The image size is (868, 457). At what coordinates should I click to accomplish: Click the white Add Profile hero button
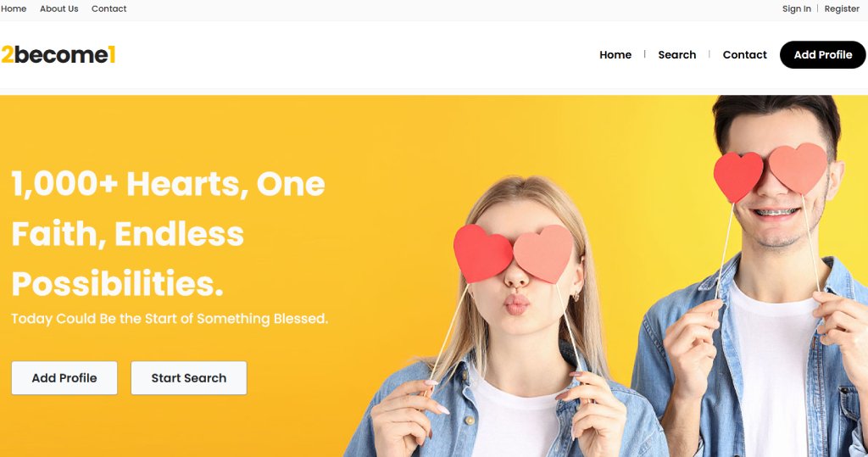click(x=64, y=378)
